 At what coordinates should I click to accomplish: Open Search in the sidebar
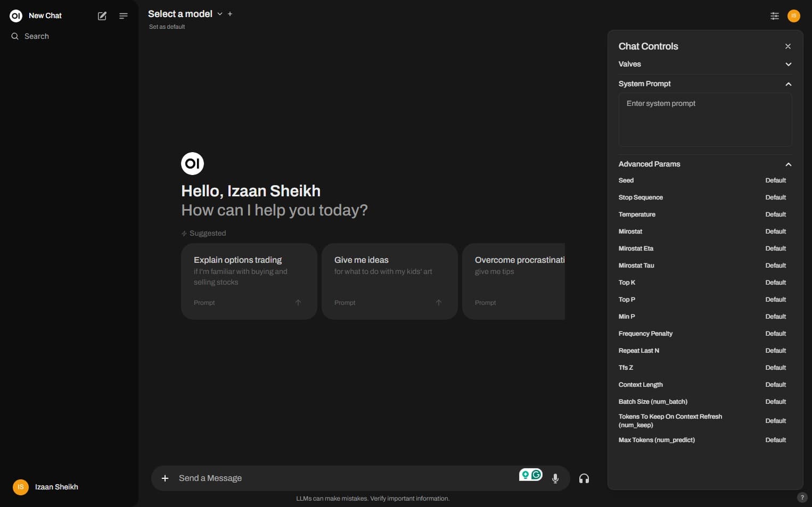[x=37, y=36]
